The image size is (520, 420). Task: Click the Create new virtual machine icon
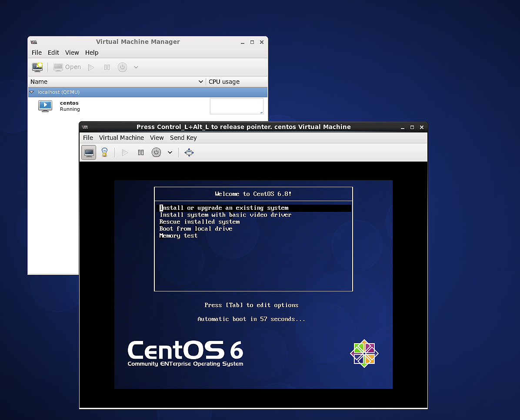coord(37,67)
